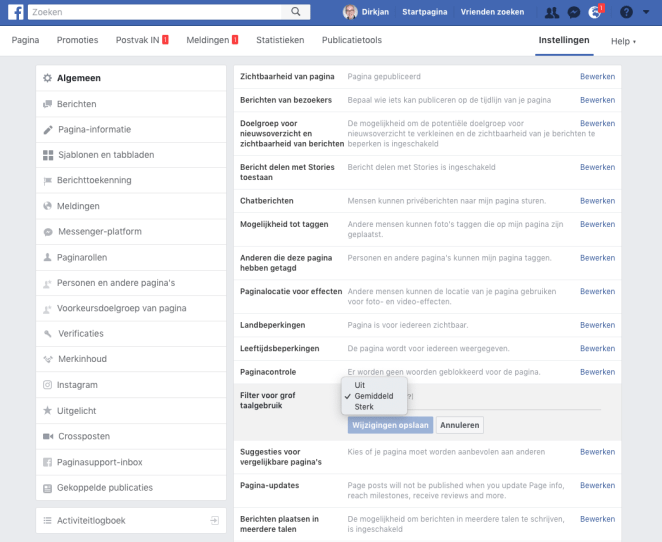Click the Instagram camera icon

47,385
